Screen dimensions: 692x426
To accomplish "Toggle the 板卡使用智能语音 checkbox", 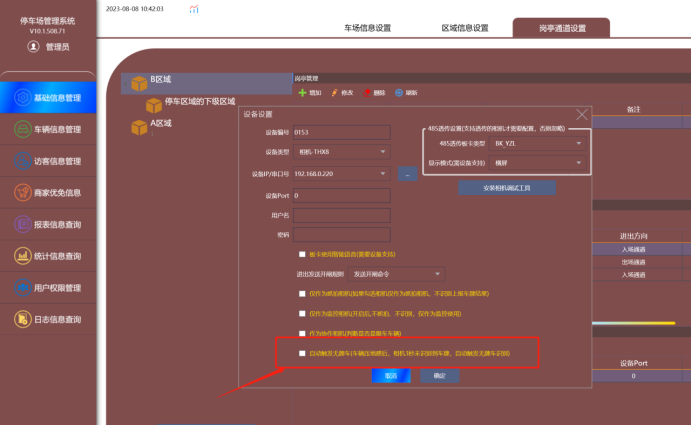I will coord(302,254).
